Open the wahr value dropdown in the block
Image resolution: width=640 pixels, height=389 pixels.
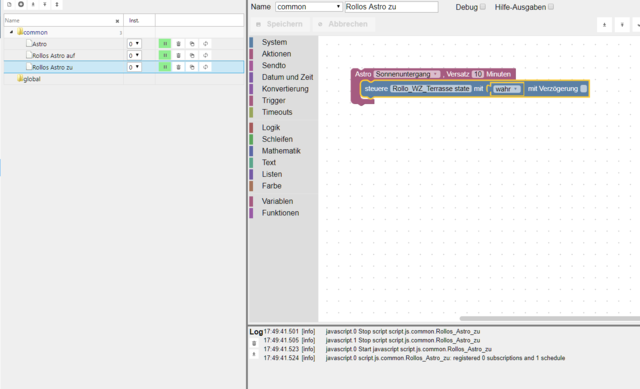[507, 89]
